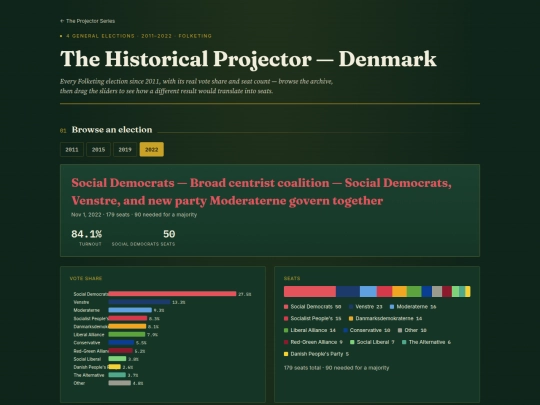Click the Moderaterne legend swatch
This screenshot has width=540, height=405.
(x=392, y=307)
